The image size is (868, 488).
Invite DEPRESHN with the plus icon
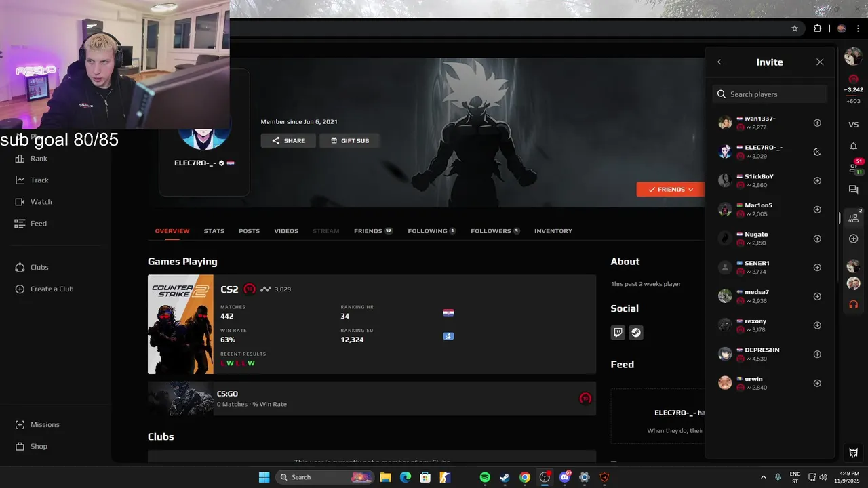[x=817, y=354]
